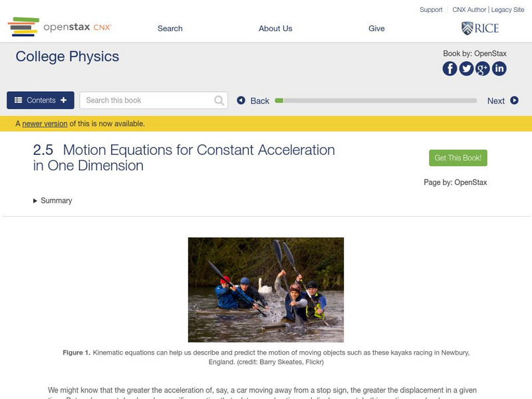Open the Search menu item
The image size is (532, 399).
coord(170,29)
